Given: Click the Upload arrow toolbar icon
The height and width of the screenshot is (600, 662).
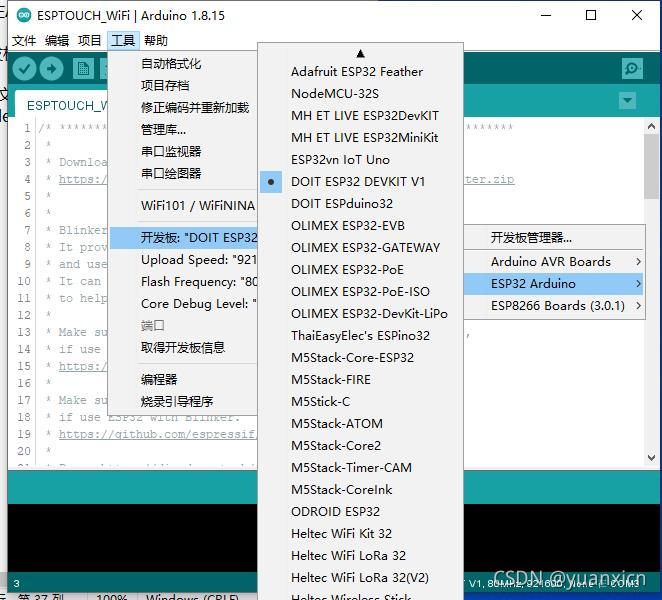Looking at the screenshot, I should (x=52, y=68).
